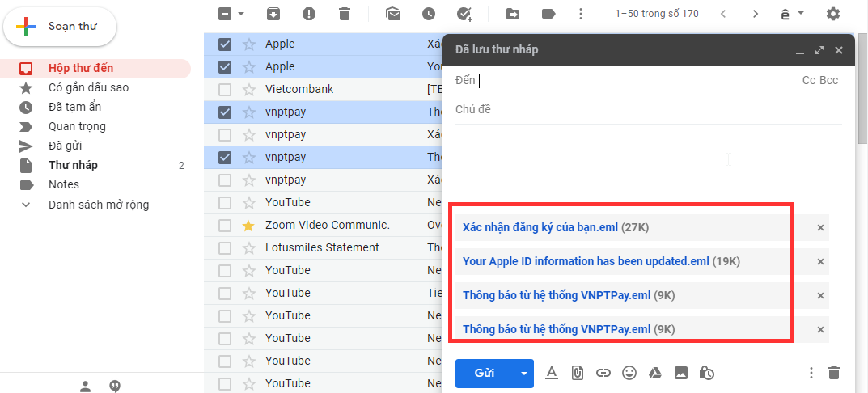Open the Thư nháp folder
The width and height of the screenshot is (868, 393).
click(x=73, y=165)
